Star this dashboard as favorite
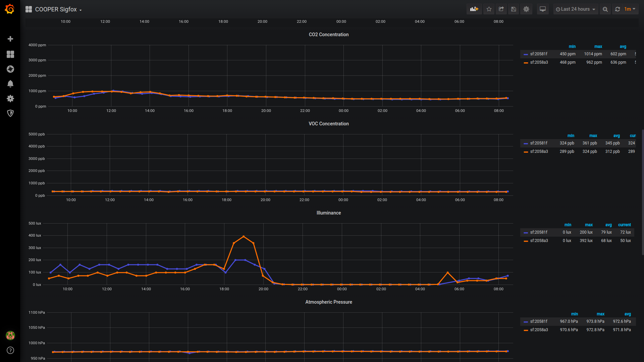This screenshot has height=362, width=644. (x=489, y=9)
